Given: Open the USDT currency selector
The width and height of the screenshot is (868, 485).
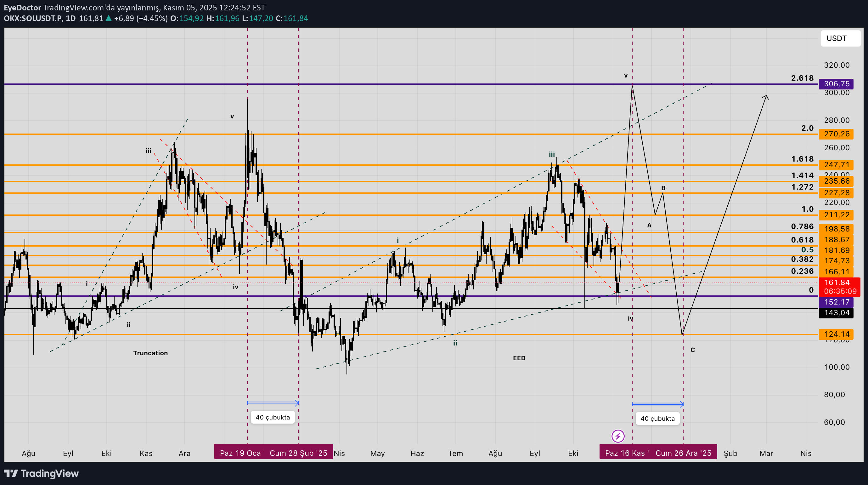Looking at the screenshot, I should (840, 38).
